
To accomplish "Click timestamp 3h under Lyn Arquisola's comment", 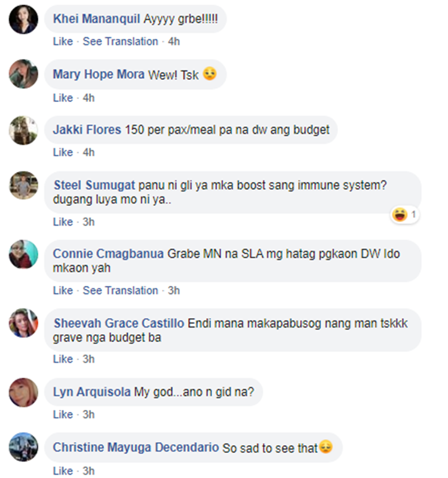I will coord(88,415).
